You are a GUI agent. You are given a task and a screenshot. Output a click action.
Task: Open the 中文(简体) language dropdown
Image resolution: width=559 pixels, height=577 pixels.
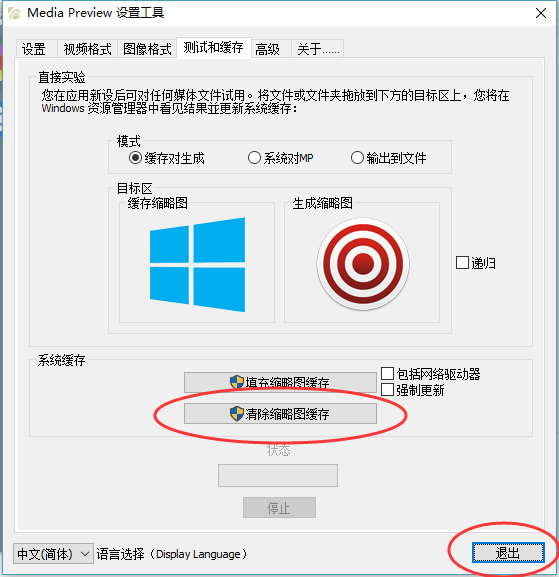coord(53,553)
